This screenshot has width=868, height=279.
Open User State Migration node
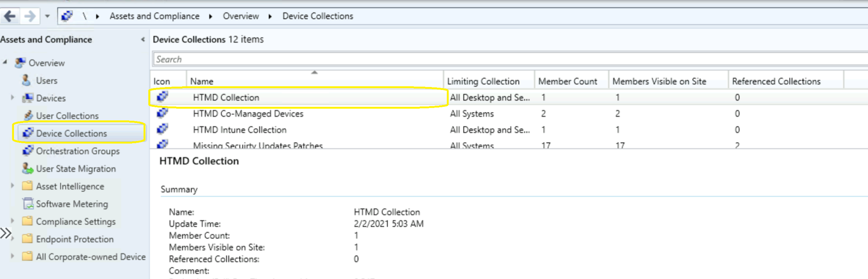coord(76,169)
